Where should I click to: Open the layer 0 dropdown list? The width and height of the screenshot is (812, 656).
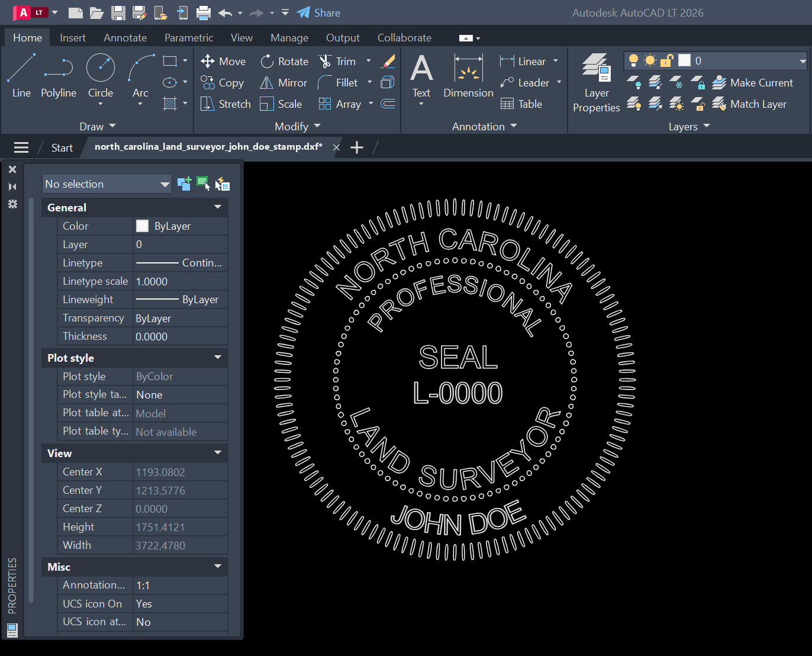[x=803, y=60]
